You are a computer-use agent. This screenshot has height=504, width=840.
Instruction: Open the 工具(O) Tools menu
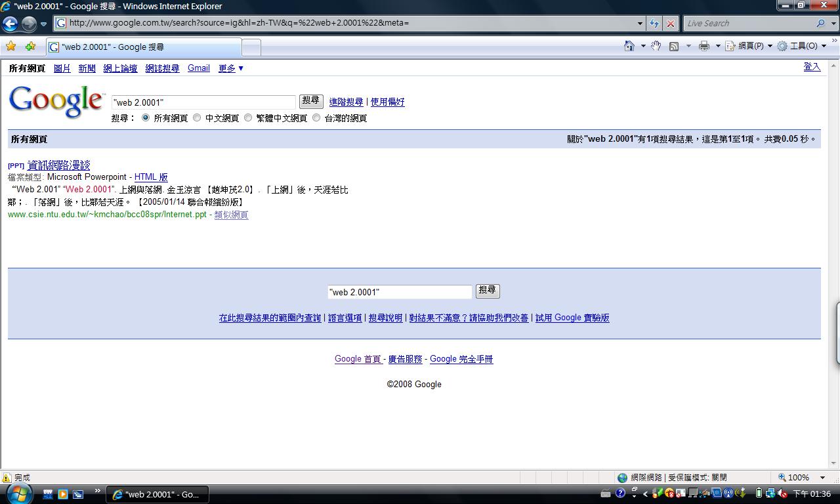tap(802, 46)
